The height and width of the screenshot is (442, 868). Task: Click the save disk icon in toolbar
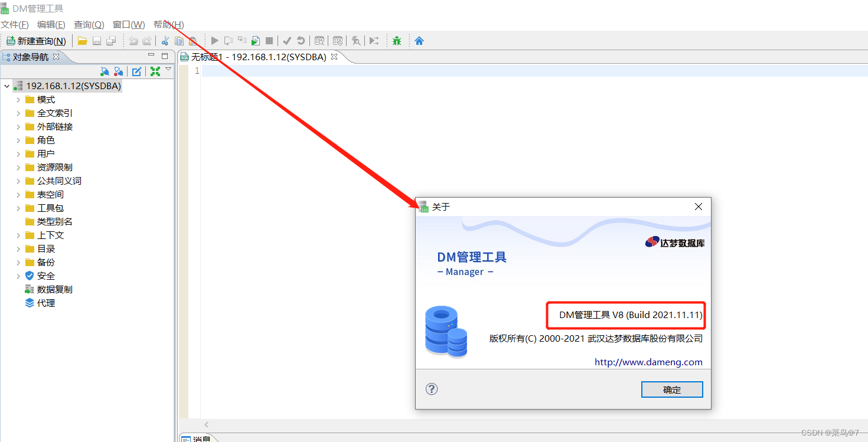[x=96, y=41]
